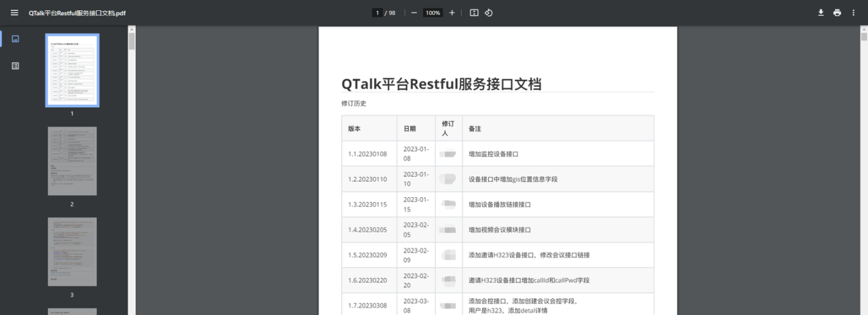Image resolution: width=868 pixels, height=315 pixels.
Task: Click version cell 1.2.20230110
Action: 368,179
